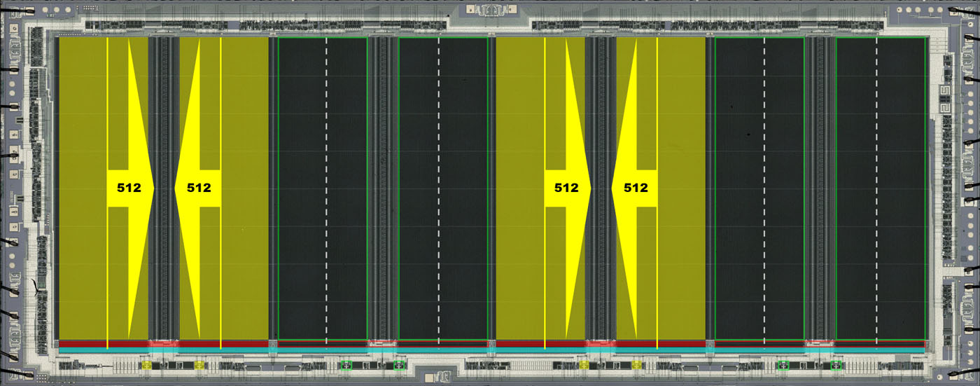Select the second yellow square marker from left
Screen dimensions: 980x386
pos(199,365)
